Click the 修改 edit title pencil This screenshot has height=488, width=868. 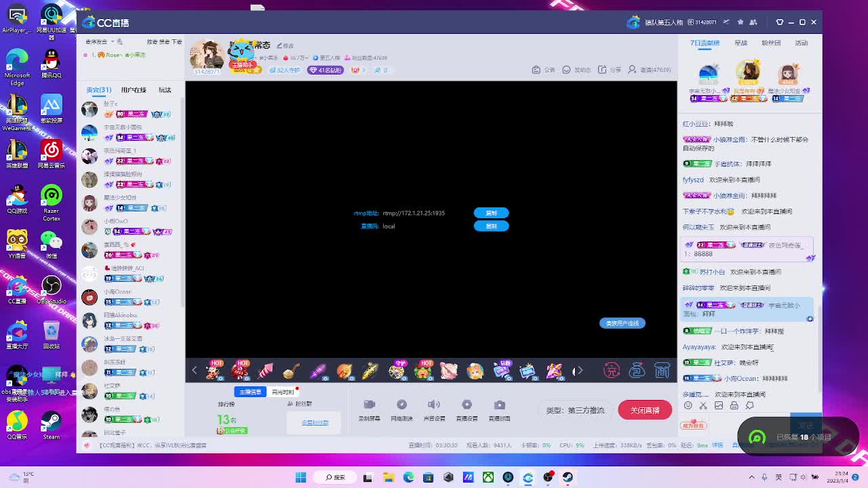(x=285, y=45)
